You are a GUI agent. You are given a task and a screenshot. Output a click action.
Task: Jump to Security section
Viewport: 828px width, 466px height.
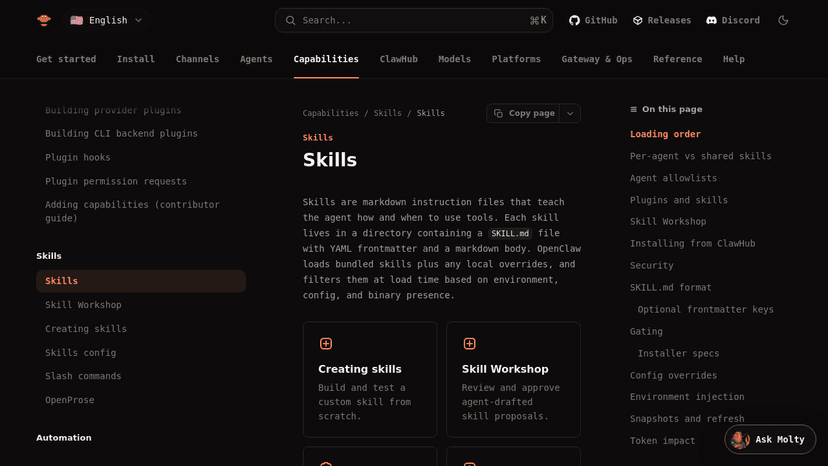point(651,266)
